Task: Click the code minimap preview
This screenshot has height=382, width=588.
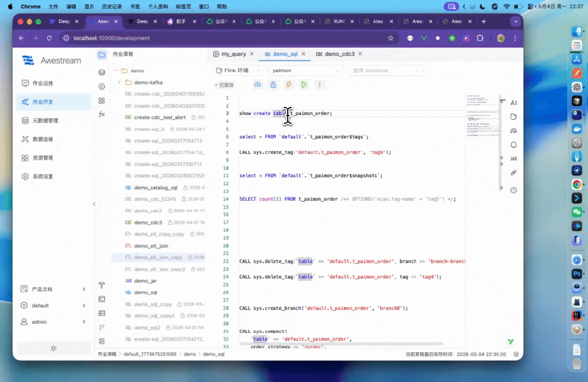Action: [483, 116]
